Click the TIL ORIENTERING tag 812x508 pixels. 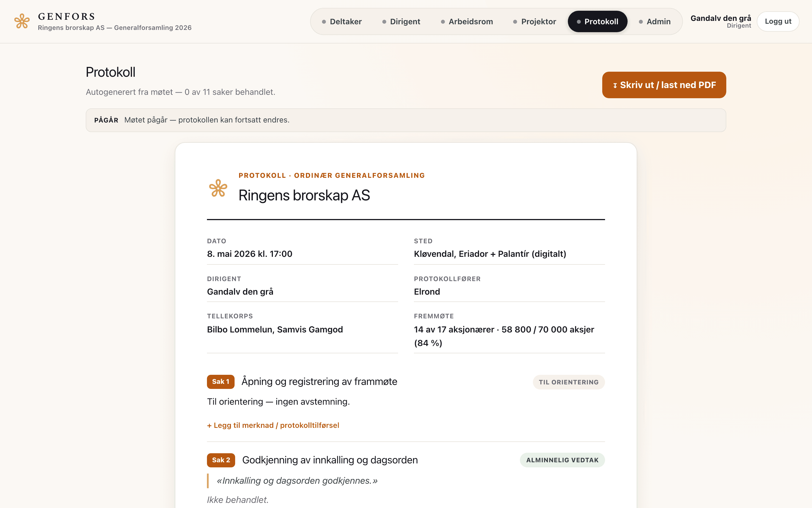point(569,382)
